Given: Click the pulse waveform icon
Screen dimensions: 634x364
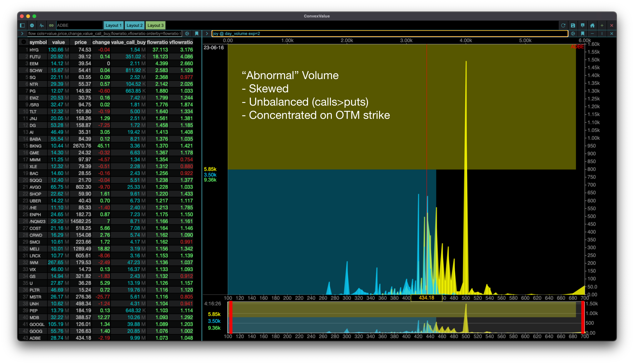Looking at the screenshot, I should (x=42, y=25).
